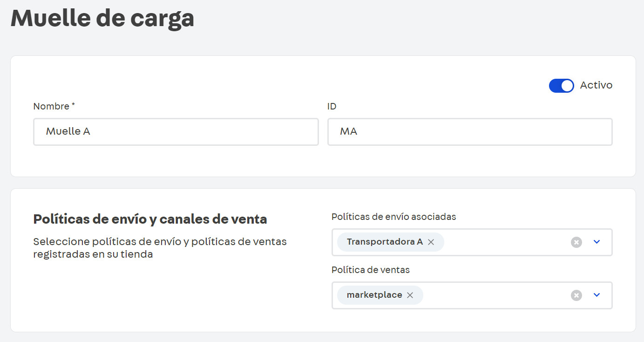The height and width of the screenshot is (342, 644).
Task: Disable the Activo toggle switch
Action: (562, 85)
